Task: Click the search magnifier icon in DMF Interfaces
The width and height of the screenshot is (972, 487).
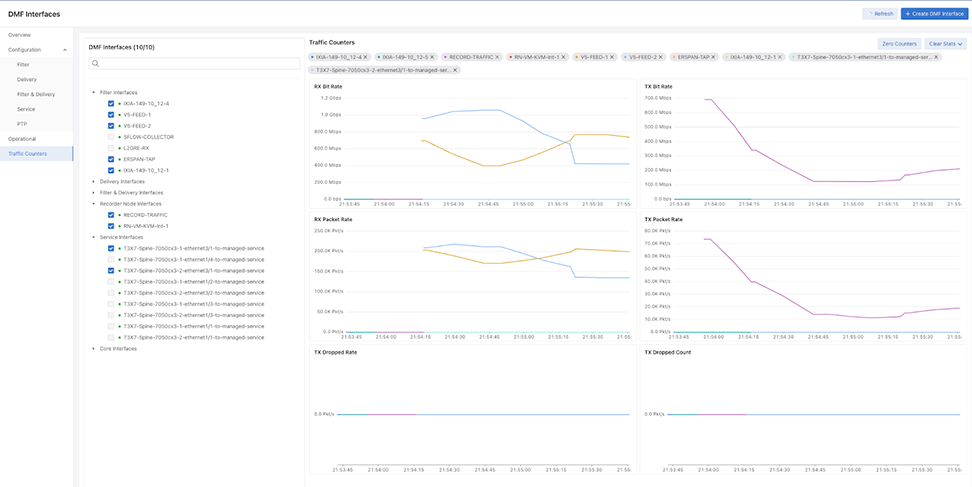Action: (x=95, y=64)
